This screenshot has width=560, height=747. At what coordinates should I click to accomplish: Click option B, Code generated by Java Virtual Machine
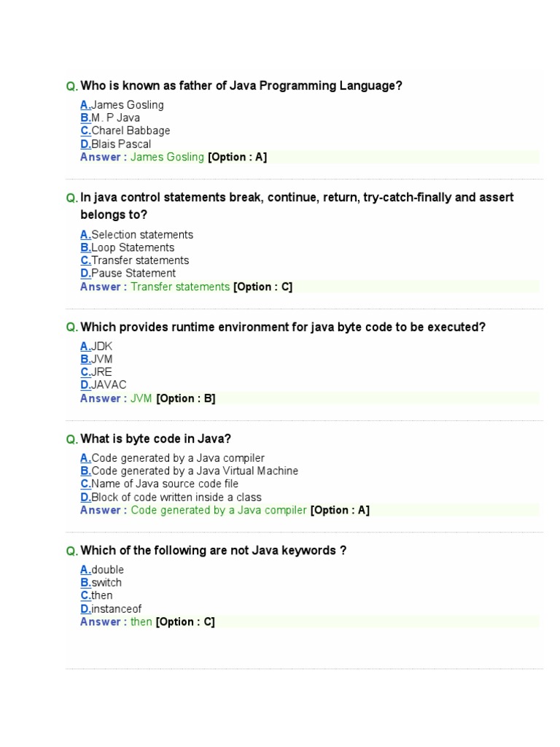point(86,471)
